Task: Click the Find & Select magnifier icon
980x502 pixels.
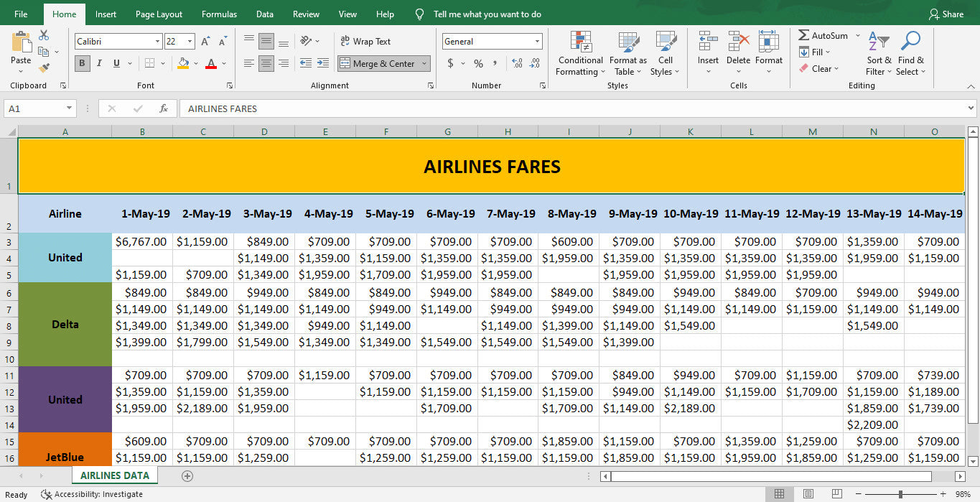Action: [x=910, y=53]
